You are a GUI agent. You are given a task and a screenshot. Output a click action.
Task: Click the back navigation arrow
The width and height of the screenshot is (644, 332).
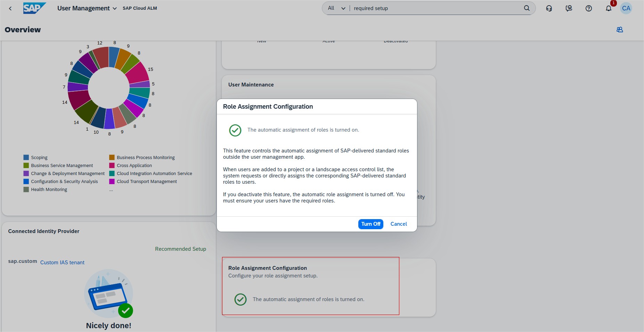tap(10, 8)
